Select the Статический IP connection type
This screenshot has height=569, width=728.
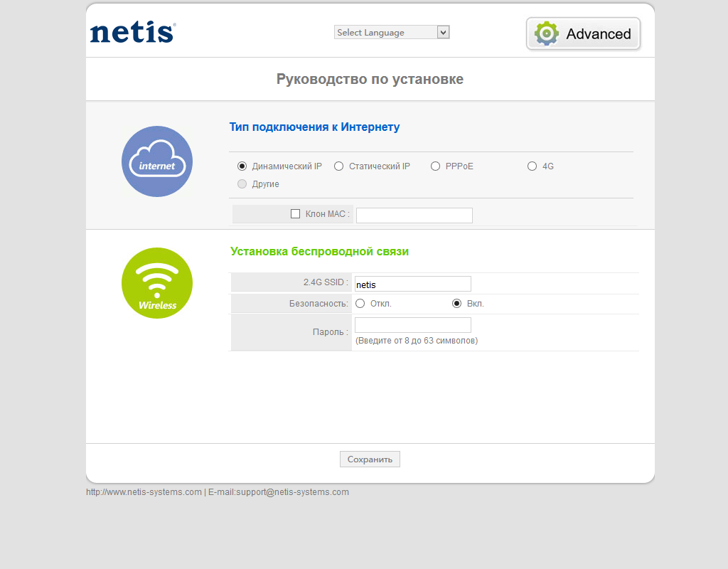(339, 166)
